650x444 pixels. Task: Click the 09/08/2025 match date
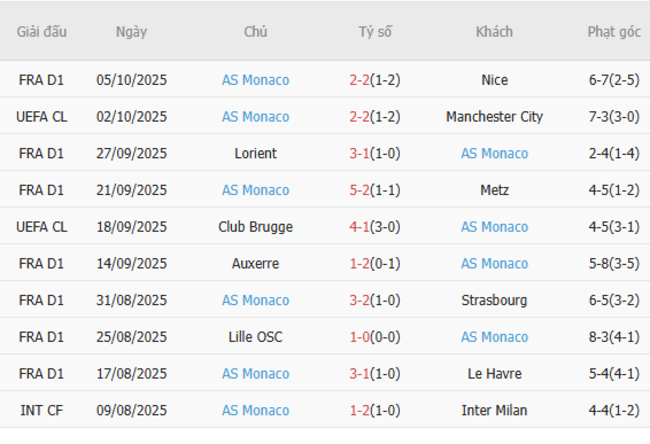(x=131, y=410)
